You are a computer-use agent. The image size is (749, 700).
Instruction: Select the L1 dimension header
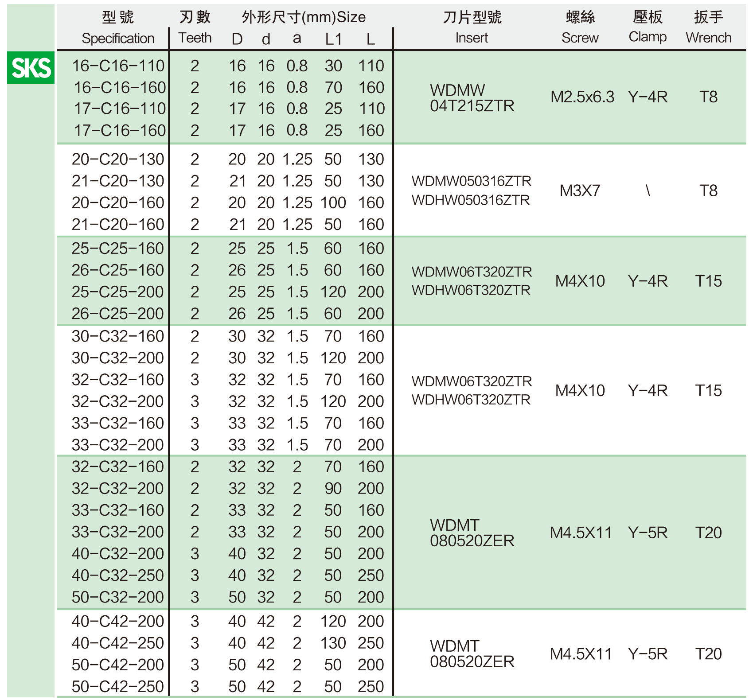[x=333, y=39]
